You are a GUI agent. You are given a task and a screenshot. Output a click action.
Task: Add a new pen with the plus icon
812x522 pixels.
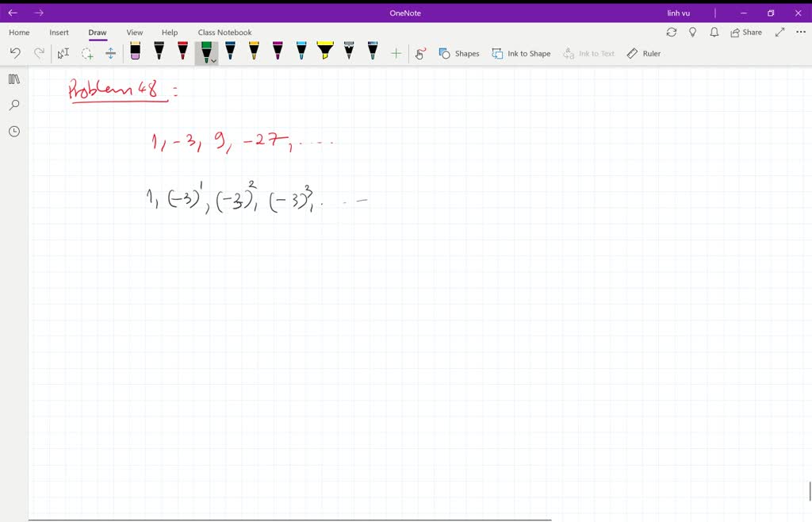click(395, 52)
